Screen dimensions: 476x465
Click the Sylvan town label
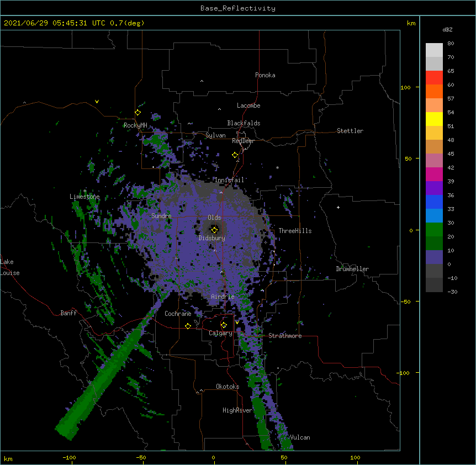coord(215,135)
